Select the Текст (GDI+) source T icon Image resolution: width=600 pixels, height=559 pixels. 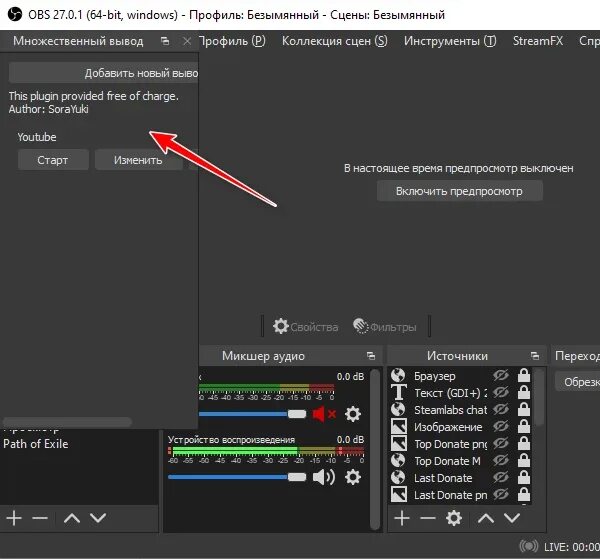(398, 392)
